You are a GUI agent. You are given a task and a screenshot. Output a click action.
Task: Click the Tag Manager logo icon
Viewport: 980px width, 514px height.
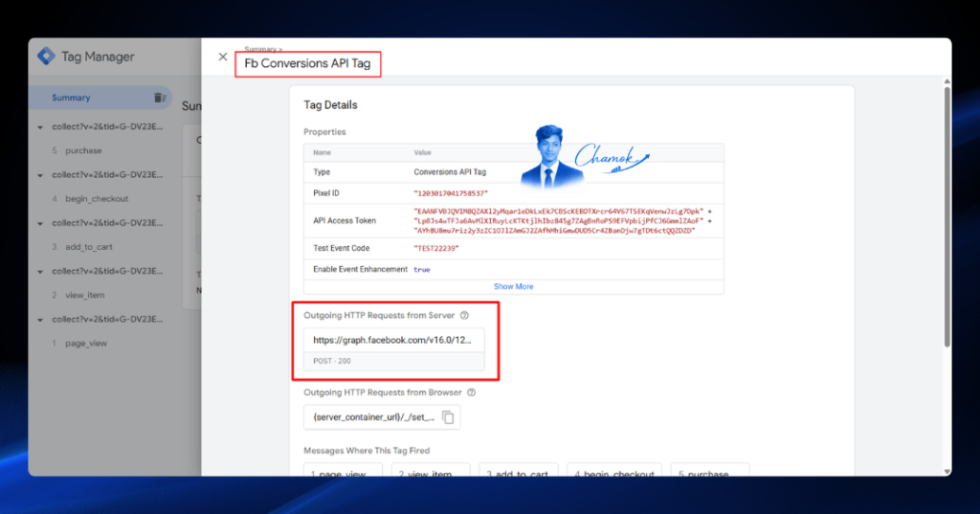pyautogui.click(x=46, y=56)
